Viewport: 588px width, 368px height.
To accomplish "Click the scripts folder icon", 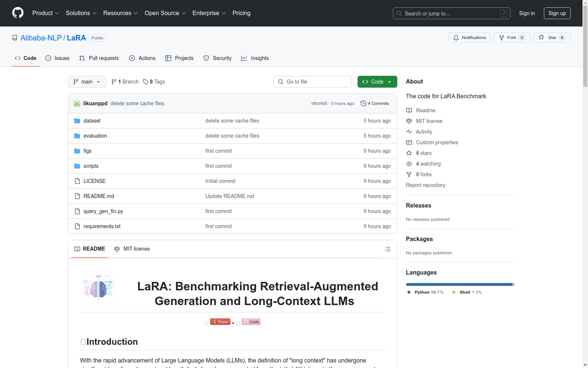I will point(77,166).
